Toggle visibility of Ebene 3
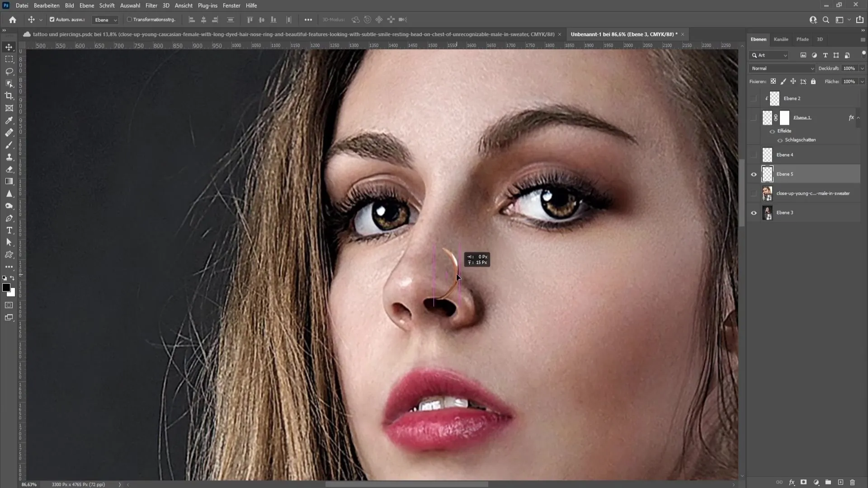Viewport: 868px width, 488px height. pos(755,212)
